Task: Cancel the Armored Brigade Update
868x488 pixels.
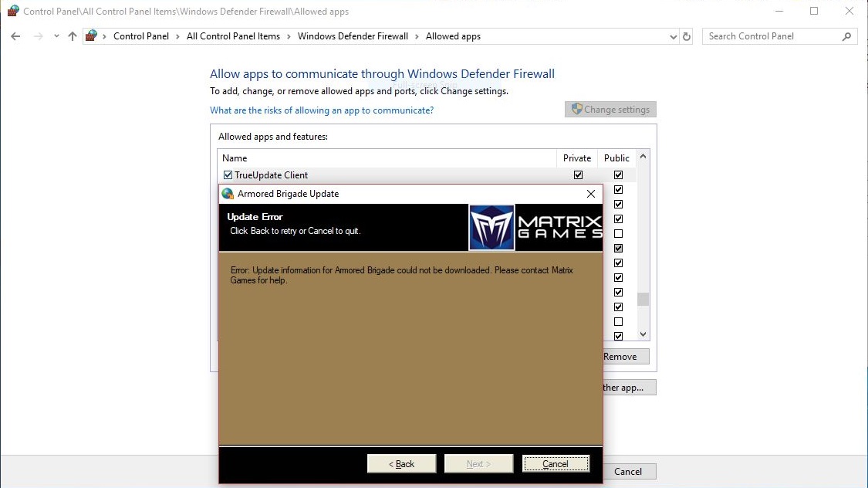Action: (x=556, y=463)
